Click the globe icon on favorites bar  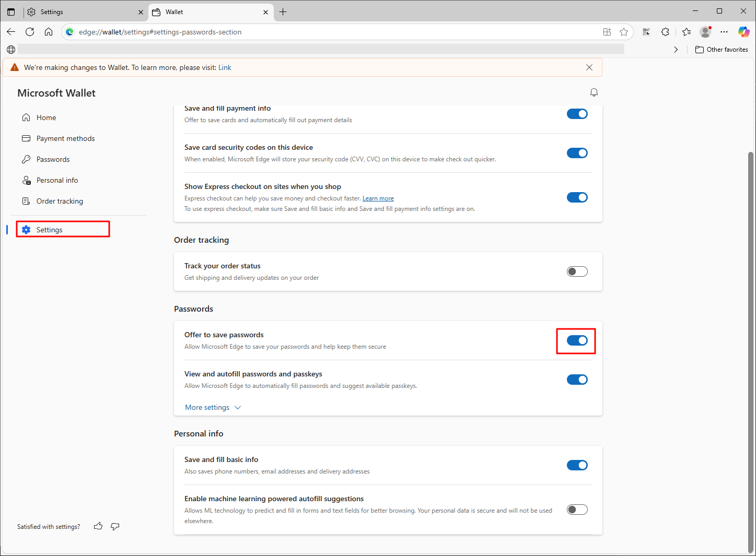11,50
